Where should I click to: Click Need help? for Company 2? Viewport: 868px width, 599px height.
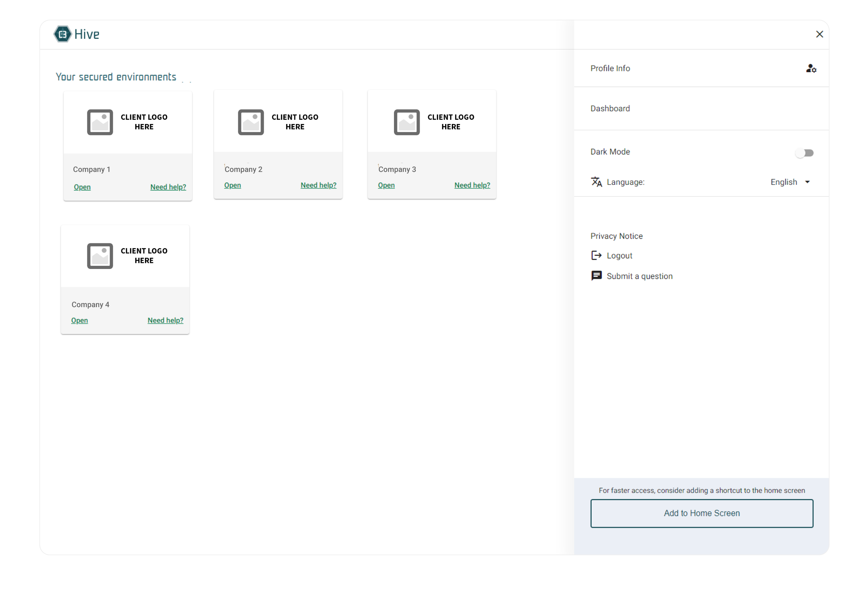[x=318, y=185]
